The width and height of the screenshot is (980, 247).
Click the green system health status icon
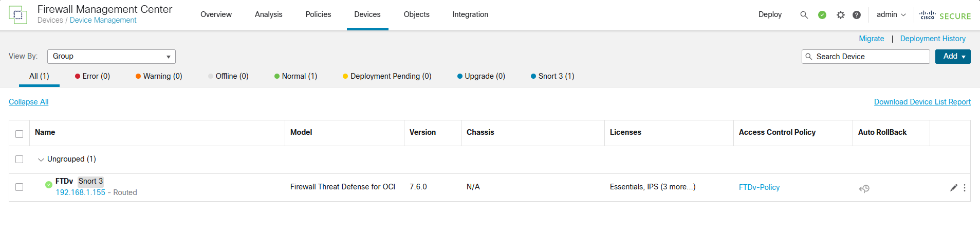[822, 15]
